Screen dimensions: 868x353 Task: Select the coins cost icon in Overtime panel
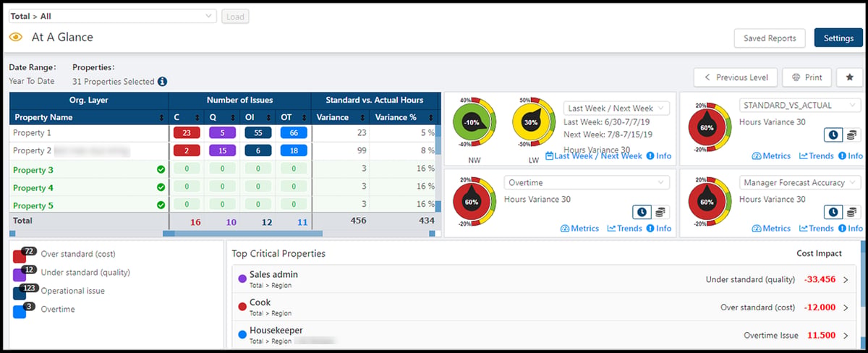pos(660,212)
